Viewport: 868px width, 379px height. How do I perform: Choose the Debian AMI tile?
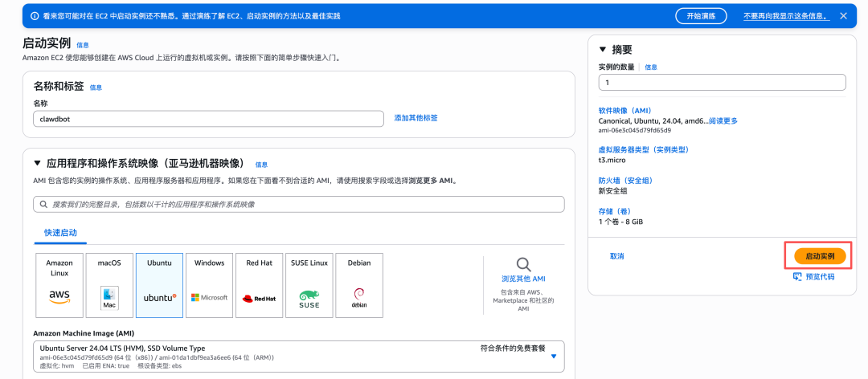tap(360, 286)
